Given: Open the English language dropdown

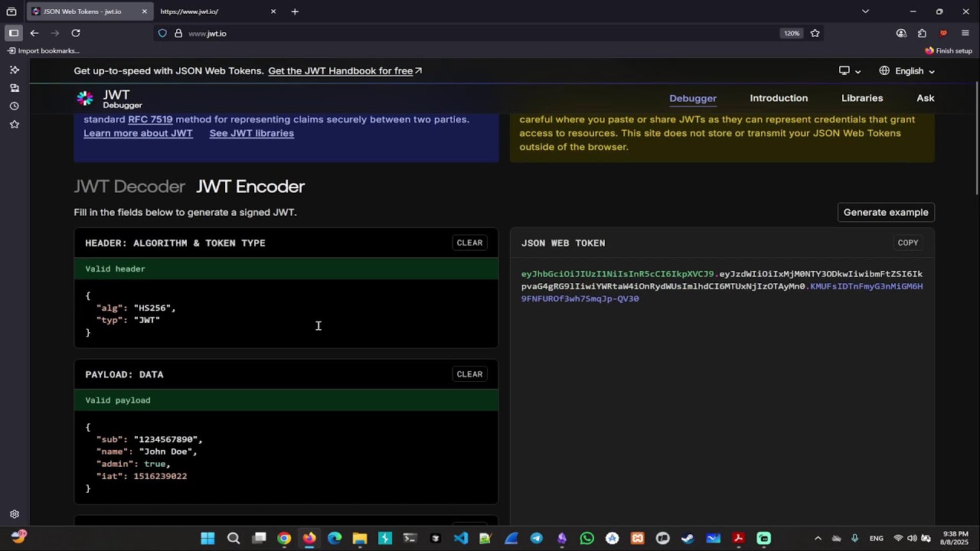Looking at the screenshot, I should 907,71.
